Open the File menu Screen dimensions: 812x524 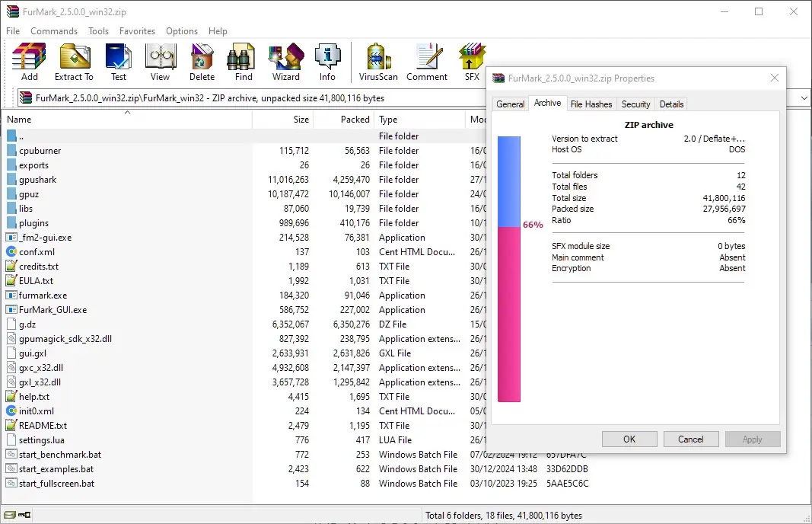click(13, 31)
